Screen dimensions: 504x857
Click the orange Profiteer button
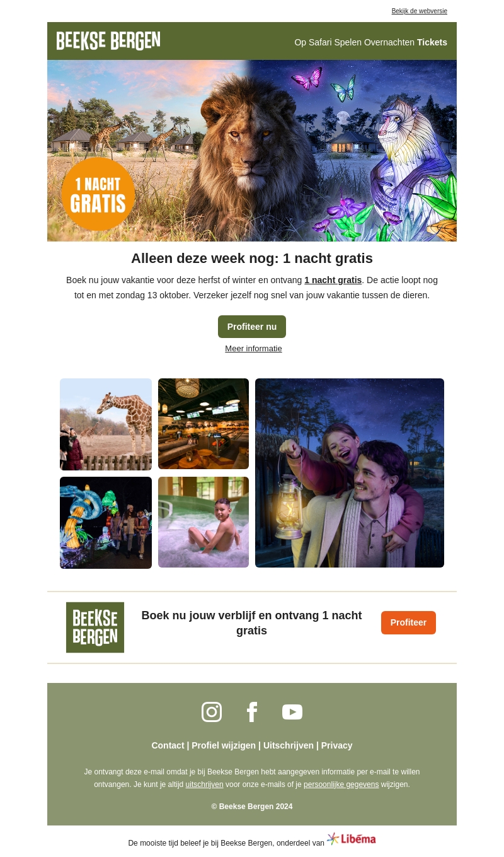(408, 622)
